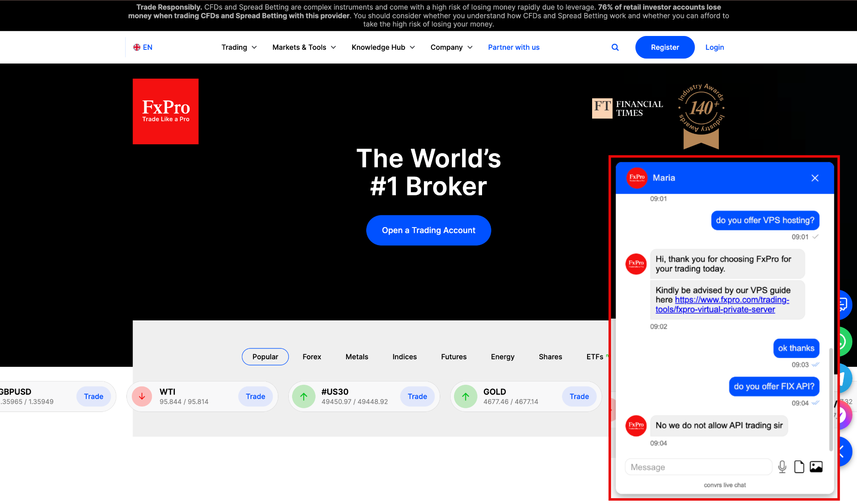Select the Indices tab
857x504 pixels.
coord(405,357)
